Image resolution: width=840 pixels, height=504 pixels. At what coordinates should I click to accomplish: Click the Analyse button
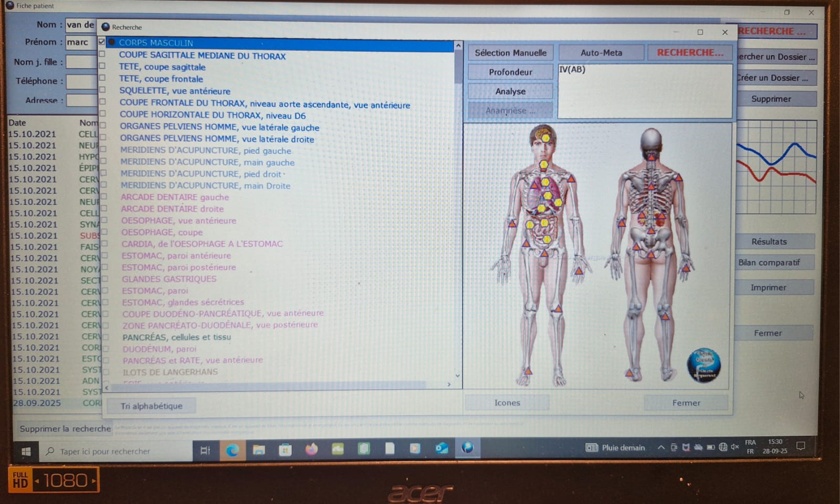tap(510, 91)
